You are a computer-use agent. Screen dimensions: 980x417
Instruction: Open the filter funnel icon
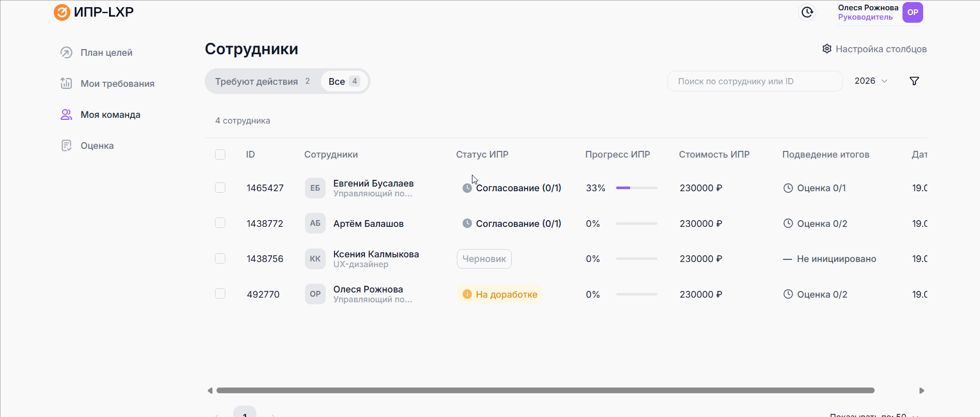coord(914,81)
